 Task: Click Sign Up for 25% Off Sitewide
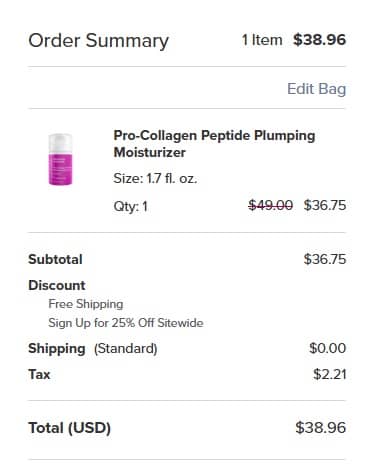pos(126,323)
